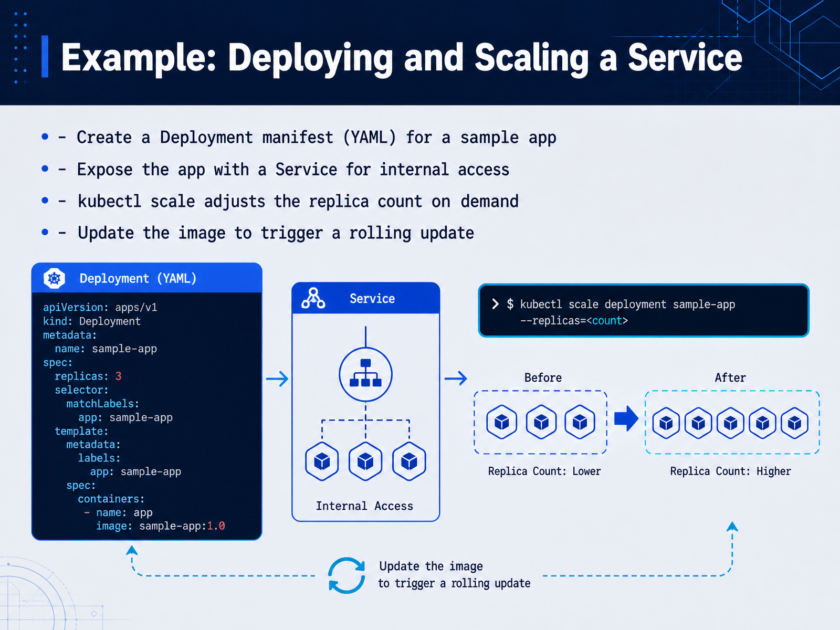This screenshot has height=630, width=840.
Task: Click the load balancer circle icon in the Service box
Action: (x=365, y=374)
